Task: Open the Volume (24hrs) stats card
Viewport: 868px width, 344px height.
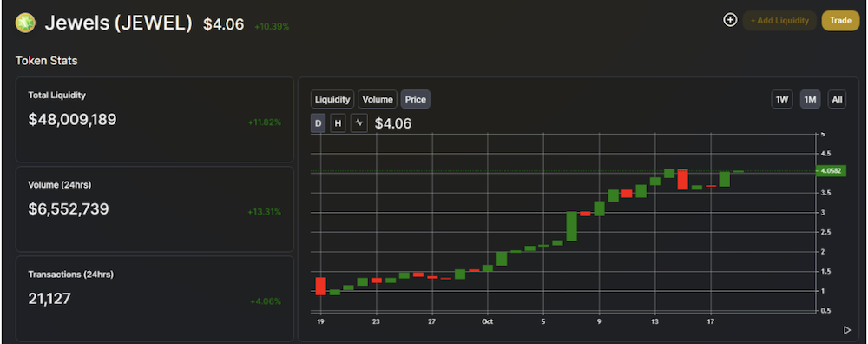Action: tap(155, 209)
